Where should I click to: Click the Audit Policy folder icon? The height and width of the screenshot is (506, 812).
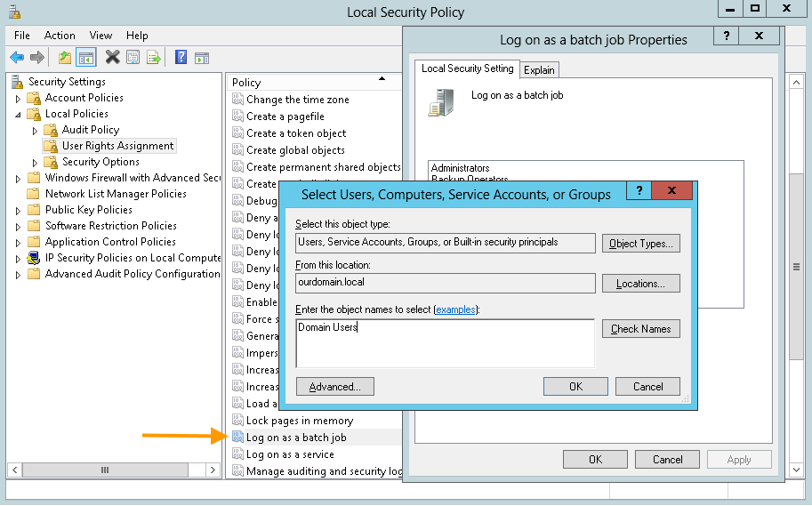point(51,130)
